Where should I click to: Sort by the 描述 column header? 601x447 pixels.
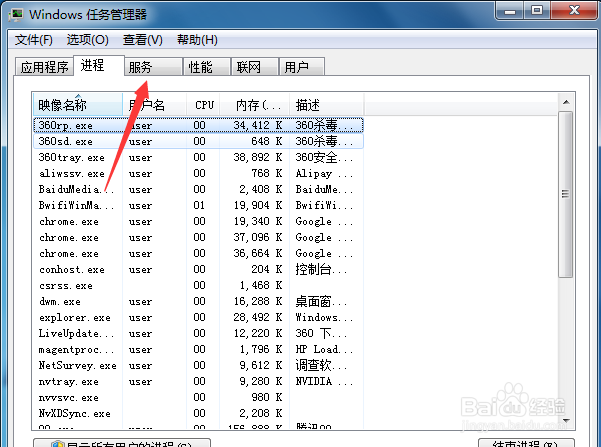coord(327,104)
